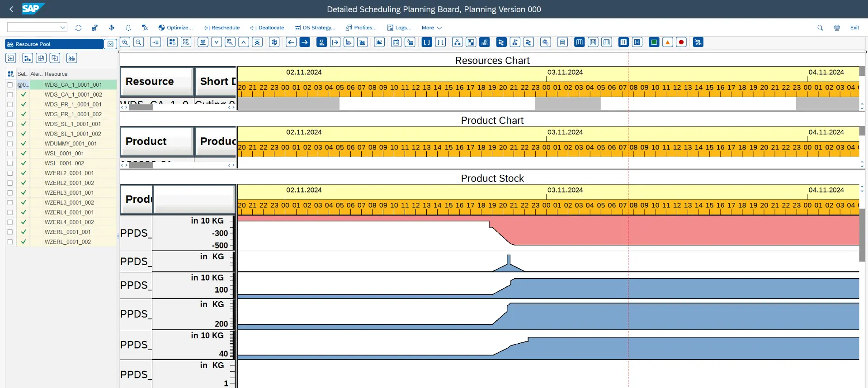Viewport: 868px width, 388px height.
Task: Click the vehicle icon below Resource Pool
Action: pos(71,58)
